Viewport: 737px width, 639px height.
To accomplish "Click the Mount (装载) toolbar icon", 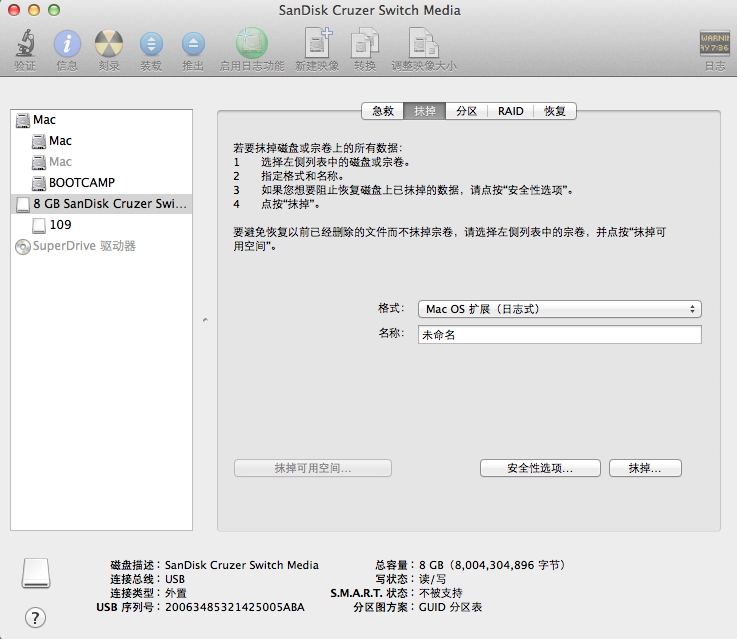I will point(151,44).
